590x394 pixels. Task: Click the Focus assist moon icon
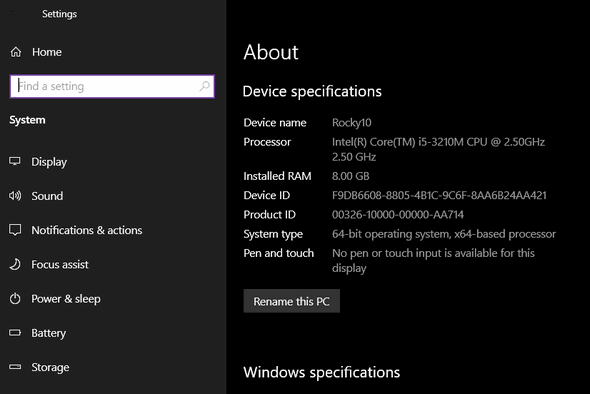click(15, 264)
